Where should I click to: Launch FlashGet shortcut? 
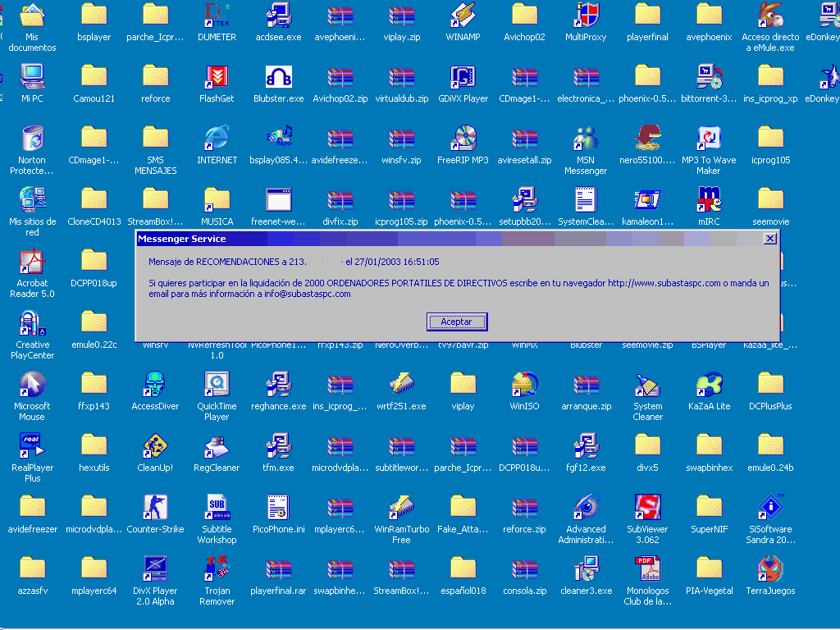(217, 76)
